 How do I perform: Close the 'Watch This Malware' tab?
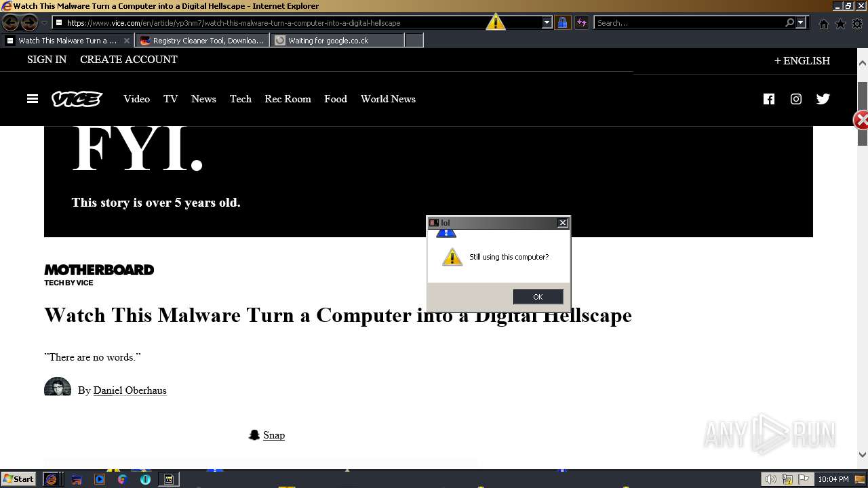coord(126,41)
